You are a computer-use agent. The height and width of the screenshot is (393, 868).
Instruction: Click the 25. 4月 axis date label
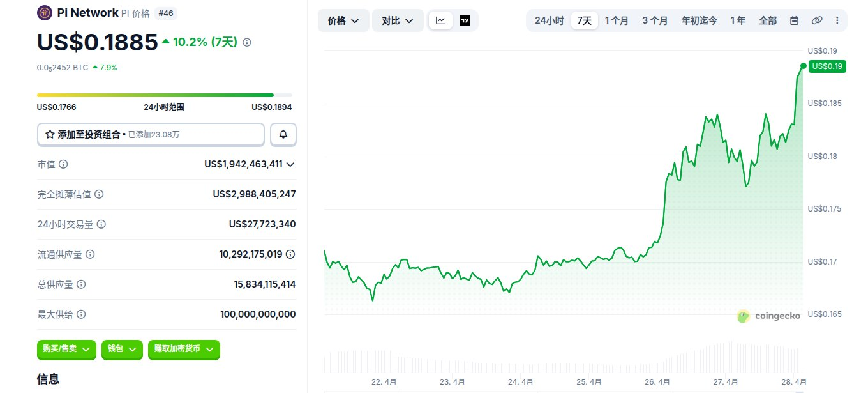pos(589,382)
